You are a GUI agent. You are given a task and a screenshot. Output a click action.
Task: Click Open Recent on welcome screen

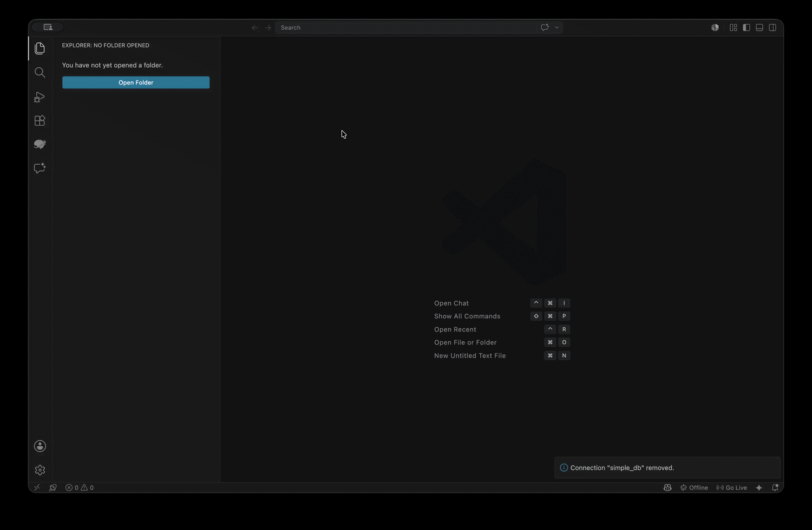[502, 330]
